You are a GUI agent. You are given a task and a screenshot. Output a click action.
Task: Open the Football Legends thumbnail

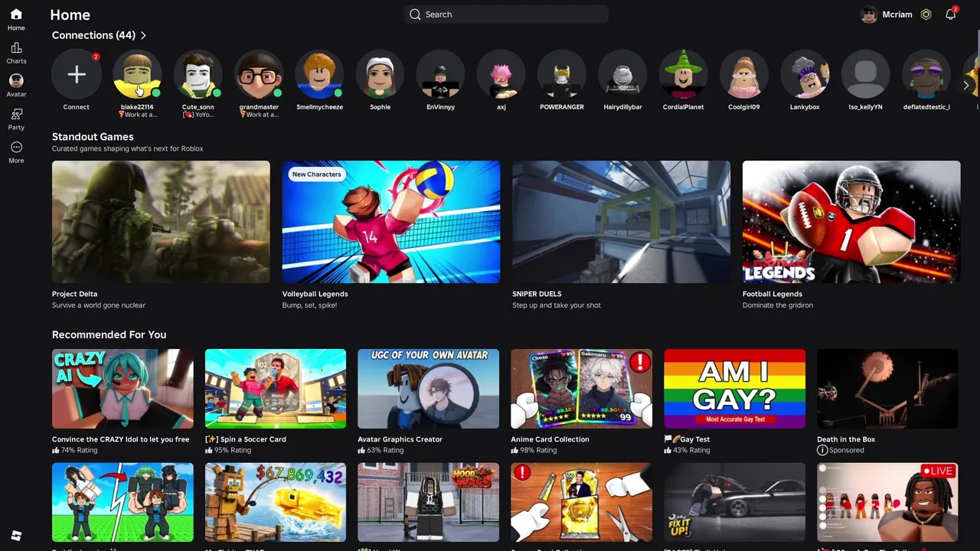(x=851, y=222)
